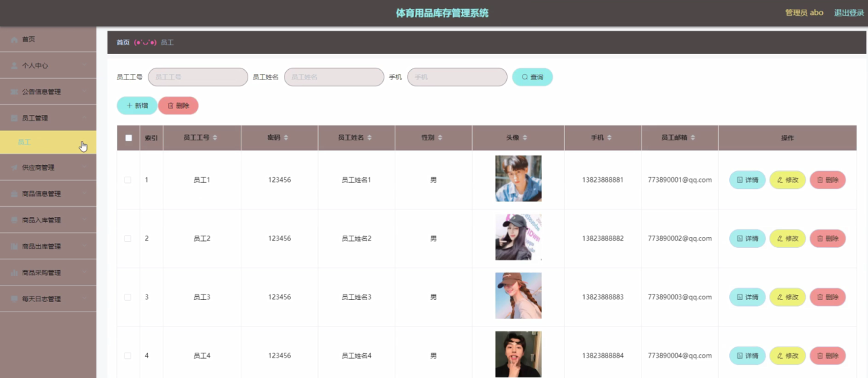
Task: Click the trash icon in 员工3's 删除 button
Action: (x=820, y=297)
